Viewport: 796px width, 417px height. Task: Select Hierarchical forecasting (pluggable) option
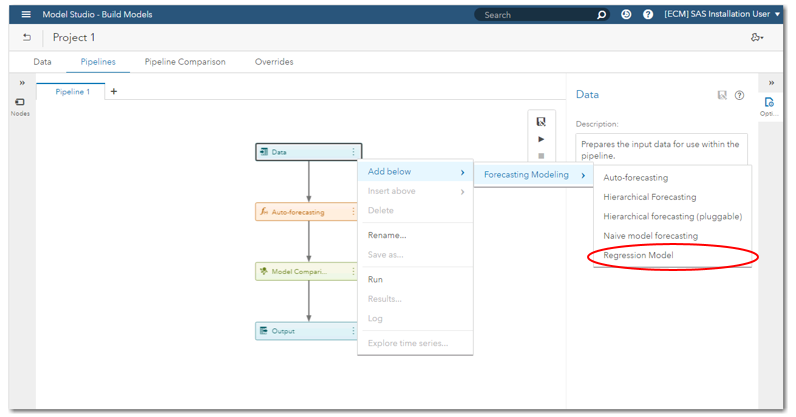click(672, 216)
